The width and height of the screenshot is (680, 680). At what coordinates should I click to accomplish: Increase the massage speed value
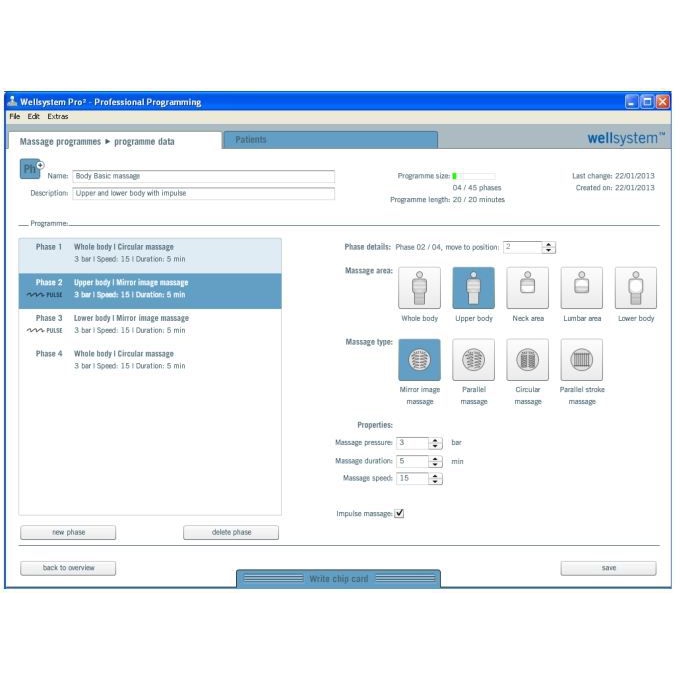pyautogui.click(x=435, y=476)
